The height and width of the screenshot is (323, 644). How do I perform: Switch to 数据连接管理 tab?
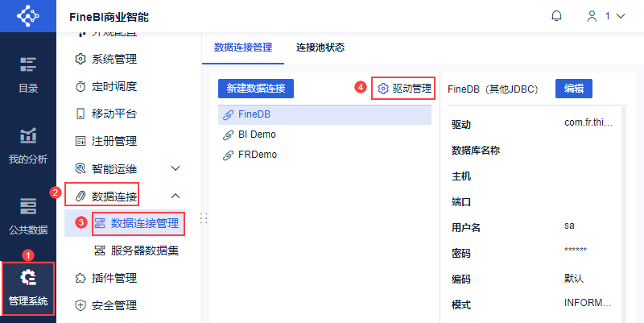(243, 48)
